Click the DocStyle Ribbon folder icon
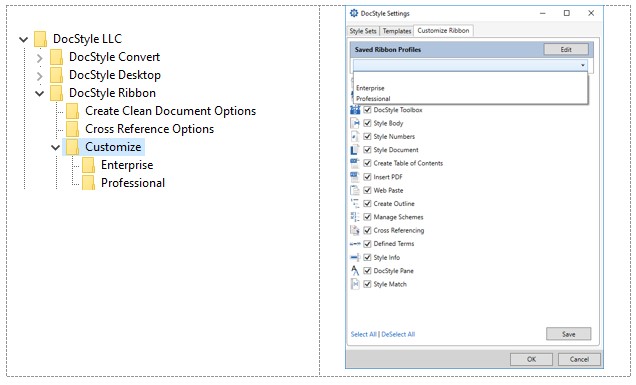Screen dimensions: 636x385 pyautogui.click(x=56, y=93)
